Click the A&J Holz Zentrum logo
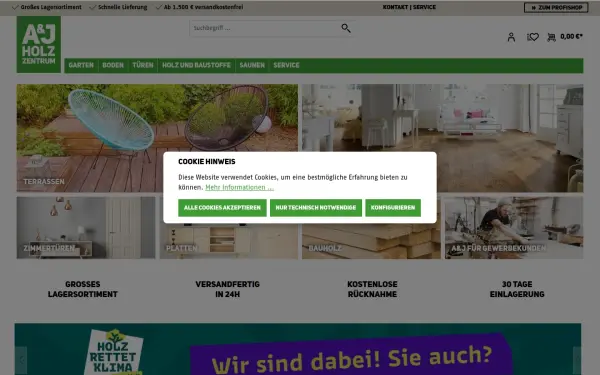Screen dimensions: 600x375 (x=39, y=44)
